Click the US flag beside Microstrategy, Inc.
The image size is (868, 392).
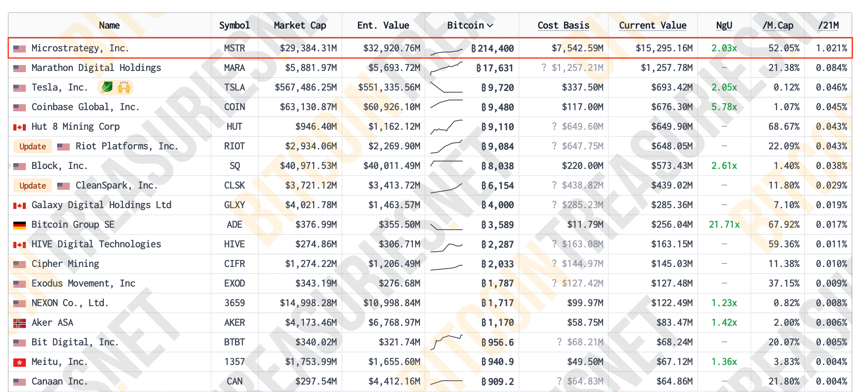(x=20, y=49)
